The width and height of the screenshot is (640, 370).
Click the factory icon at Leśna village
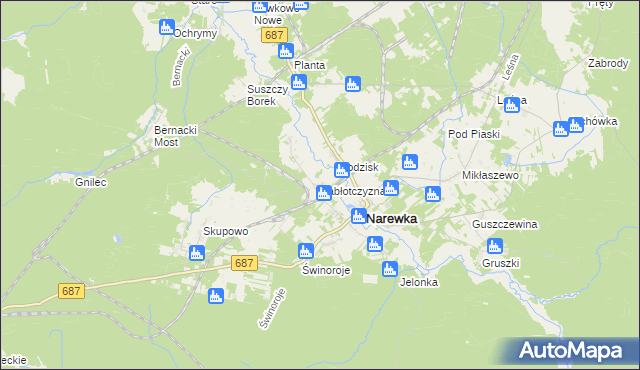(511, 105)
